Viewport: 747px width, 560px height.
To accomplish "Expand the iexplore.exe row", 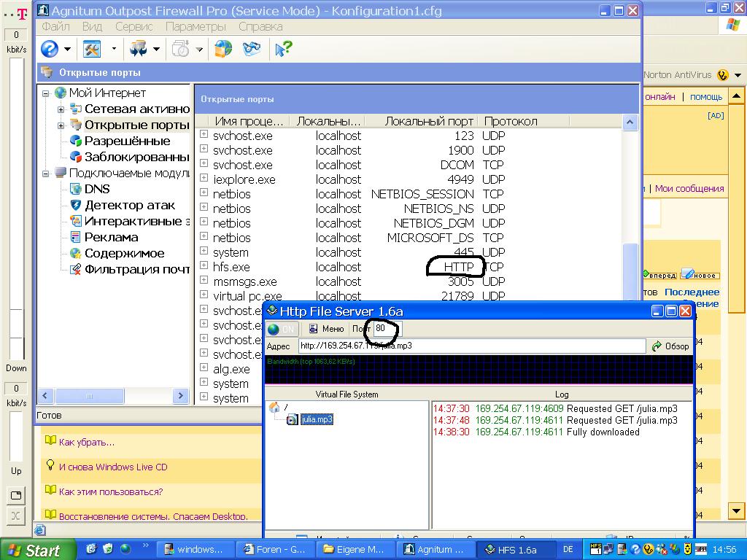I will point(204,178).
